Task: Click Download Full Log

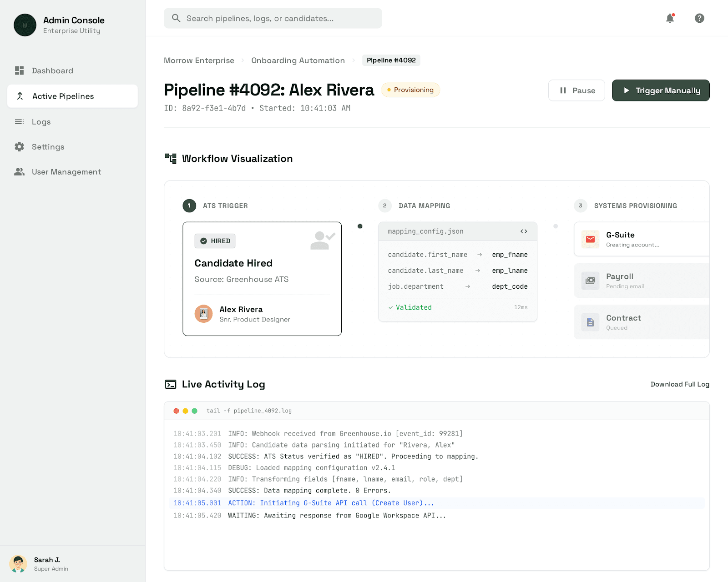Action: point(680,384)
